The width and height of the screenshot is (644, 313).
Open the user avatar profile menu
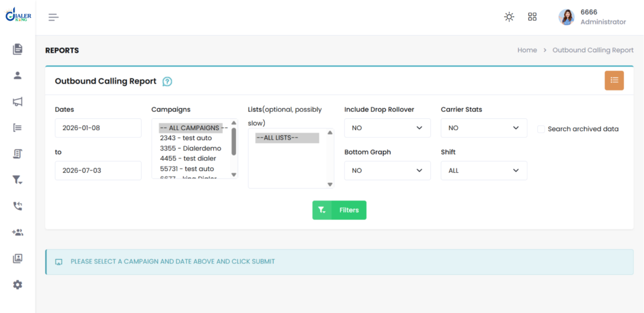tap(567, 17)
